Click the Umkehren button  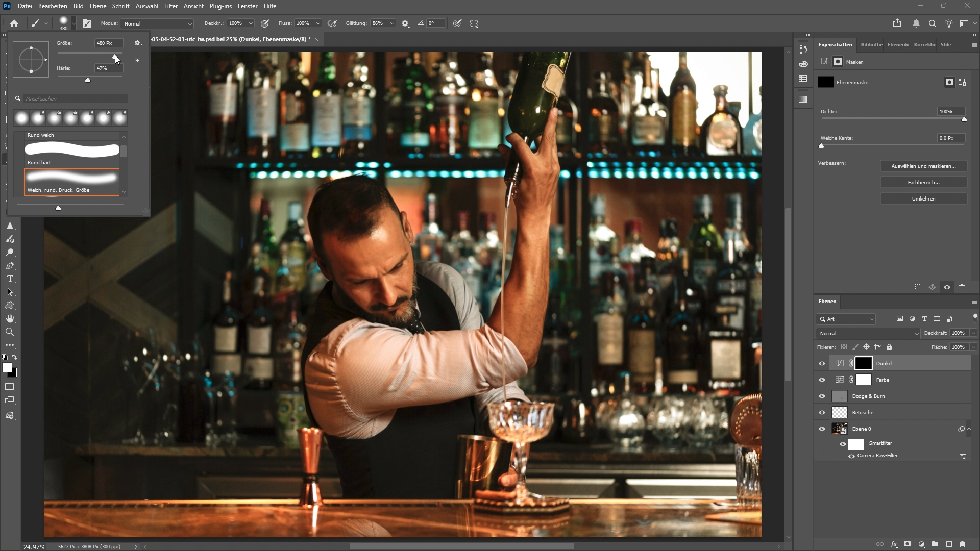coord(923,199)
